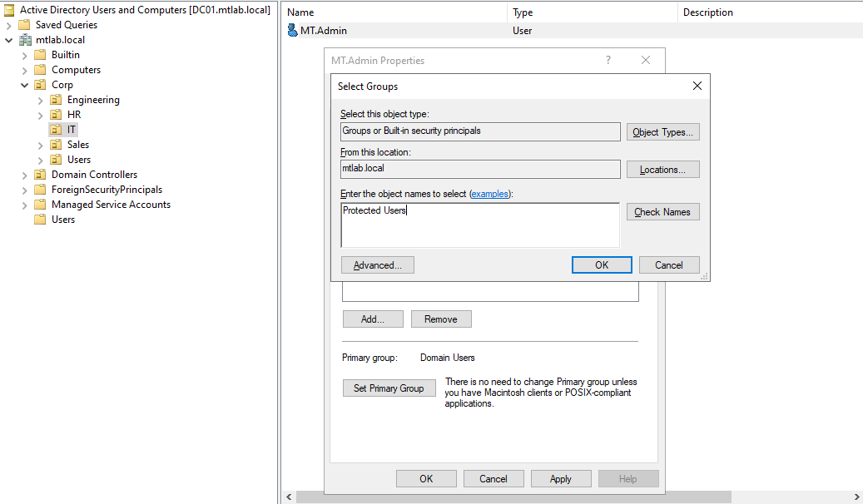Click Add in Member Of tab
The height and width of the screenshot is (504, 863).
(373, 319)
